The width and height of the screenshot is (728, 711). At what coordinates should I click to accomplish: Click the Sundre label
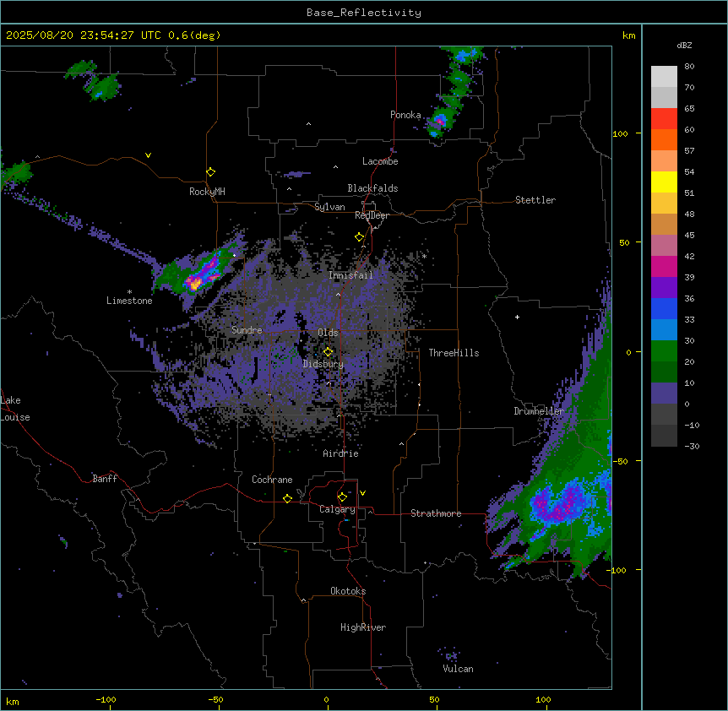(x=247, y=330)
